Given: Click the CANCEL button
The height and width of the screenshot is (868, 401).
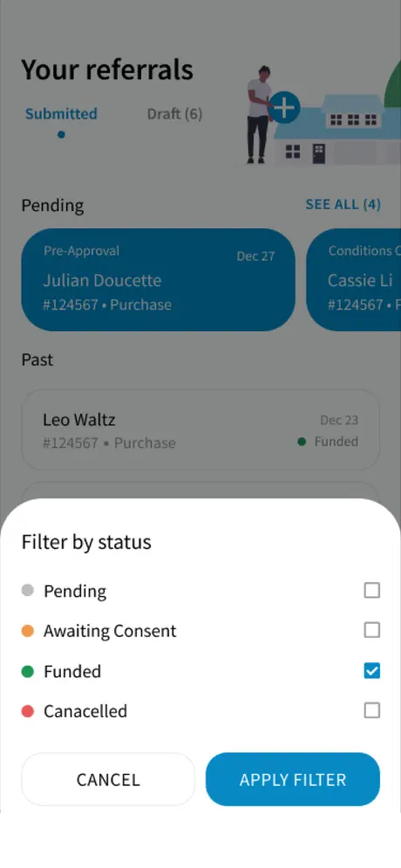Looking at the screenshot, I should coord(108,779).
